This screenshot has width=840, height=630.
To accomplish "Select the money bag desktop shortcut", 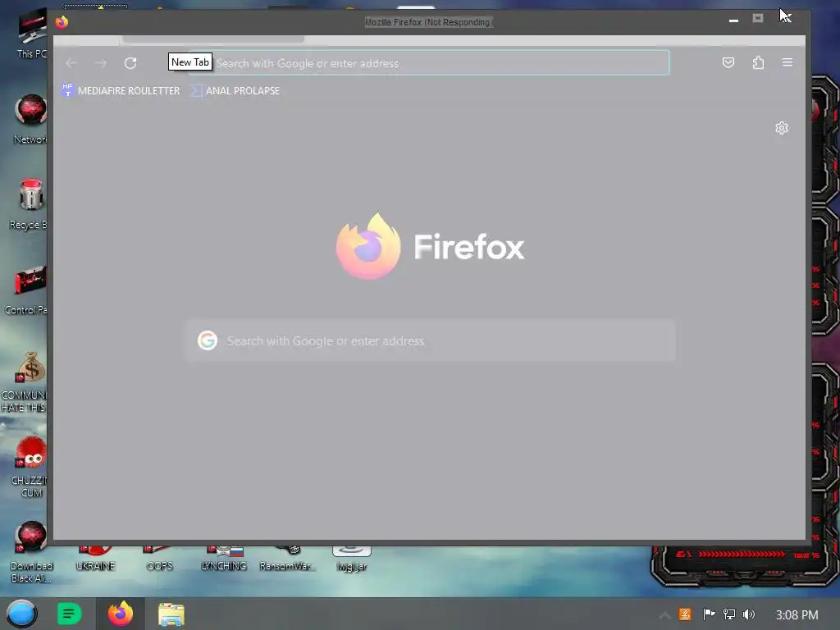I will (x=25, y=381).
